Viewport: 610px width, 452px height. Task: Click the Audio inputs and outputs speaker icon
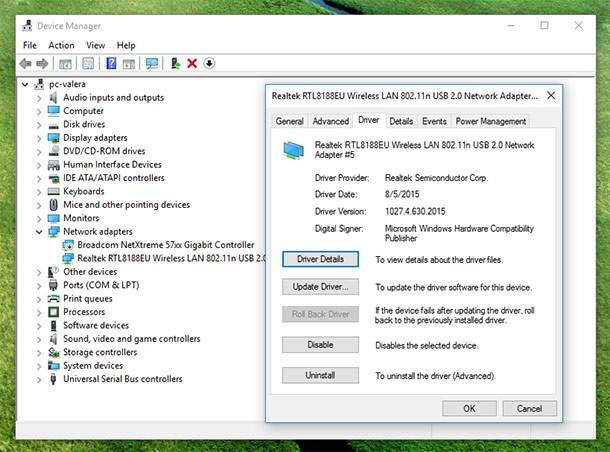pos(53,97)
